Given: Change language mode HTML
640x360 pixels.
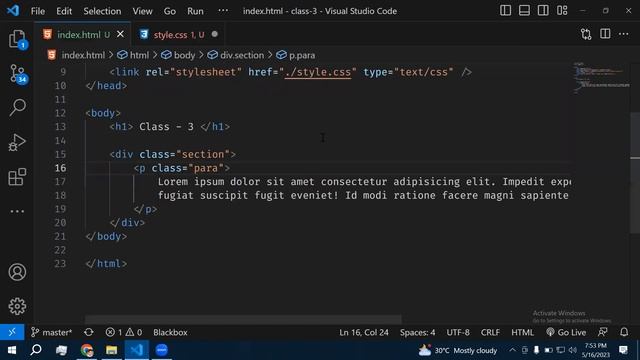Looking at the screenshot, I should 522,332.
